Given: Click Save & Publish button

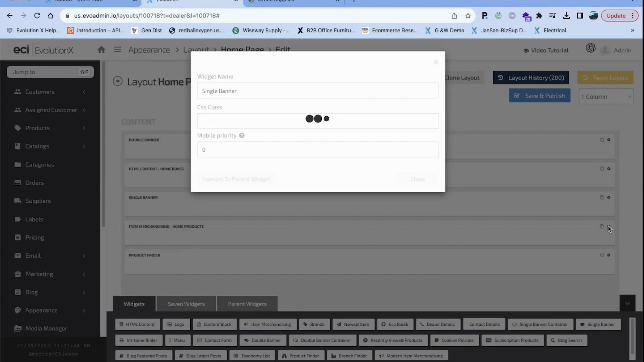Looking at the screenshot, I should point(539,96).
